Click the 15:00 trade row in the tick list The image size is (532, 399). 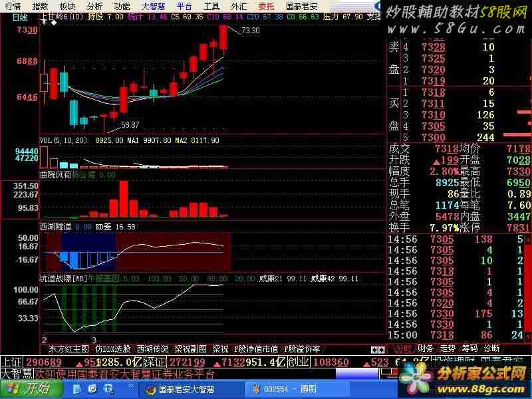tap(456, 335)
